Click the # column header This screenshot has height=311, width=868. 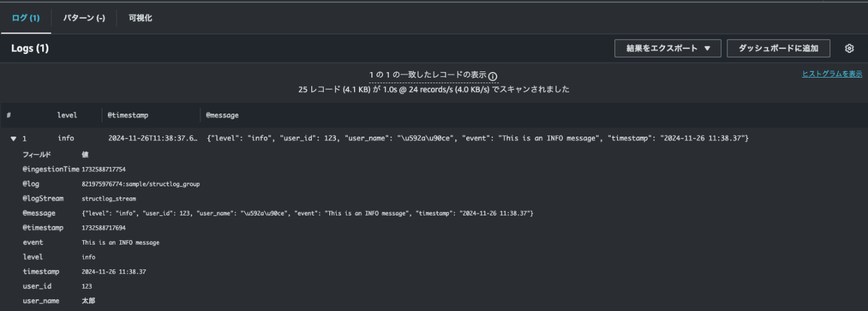tap(9, 115)
